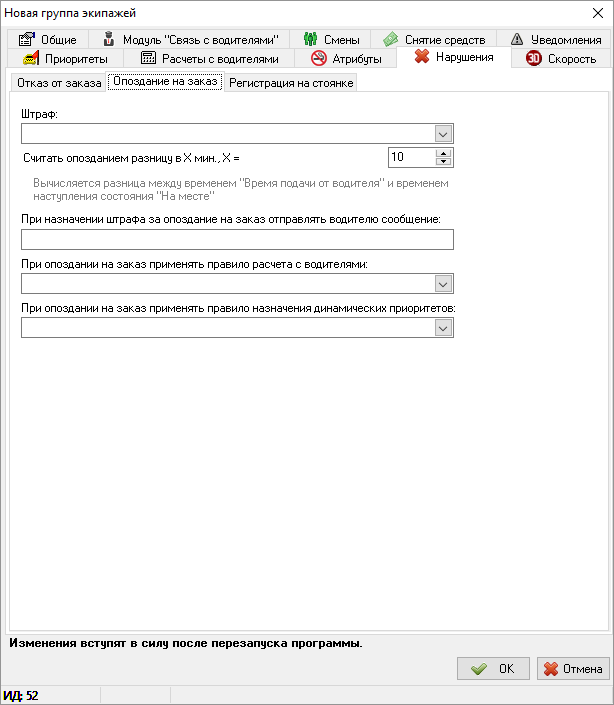Viewport: 614px width, 705px height.
Task: Click the calculator icon for Расчеты с водителями
Action: point(148,58)
